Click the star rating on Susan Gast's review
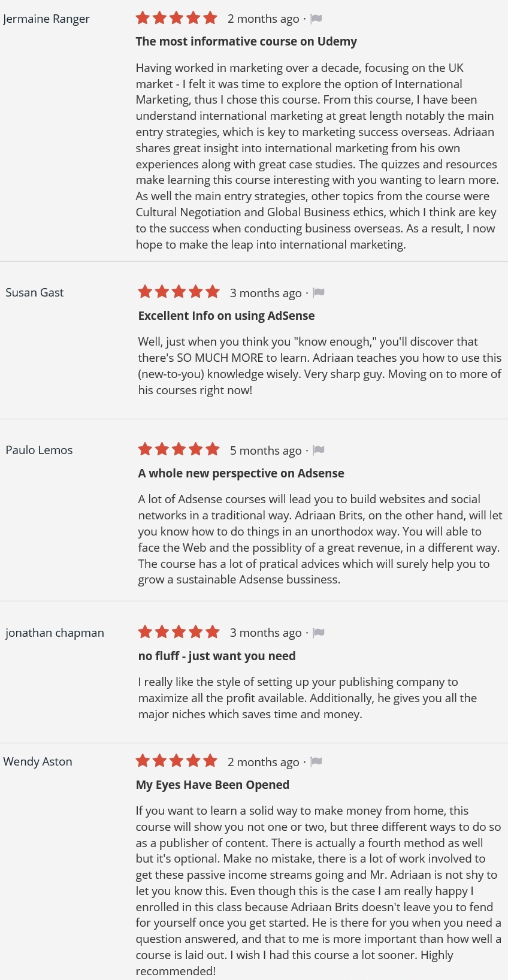508x980 pixels. click(179, 292)
